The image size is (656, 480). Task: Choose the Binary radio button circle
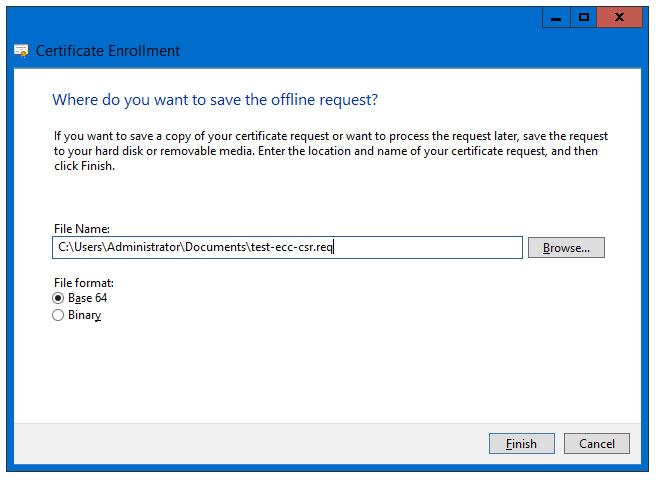point(58,315)
